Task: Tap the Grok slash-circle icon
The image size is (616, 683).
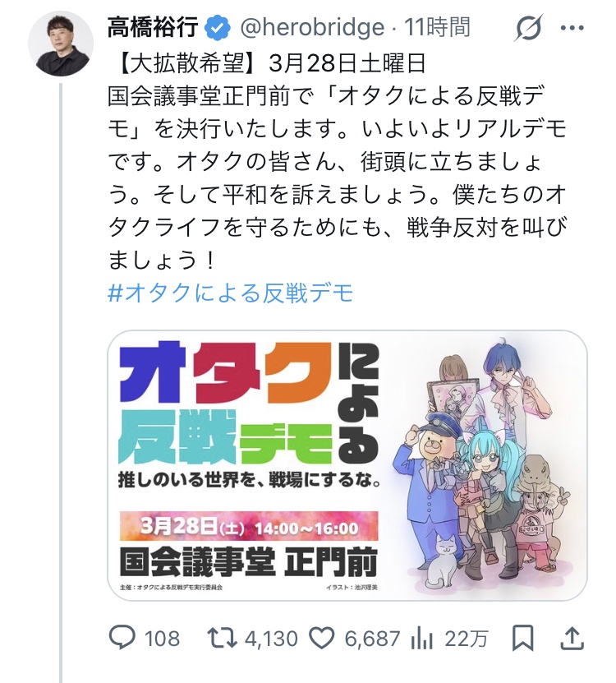Action: click(x=528, y=28)
